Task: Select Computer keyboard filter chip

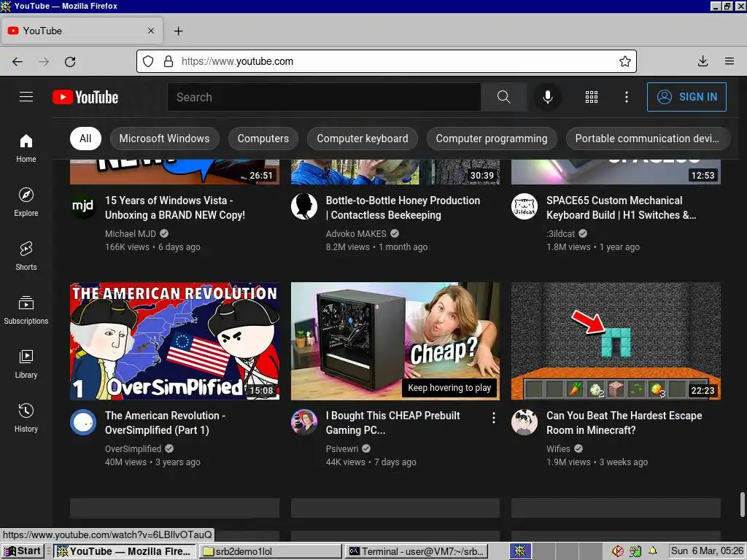Action: point(363,139)
